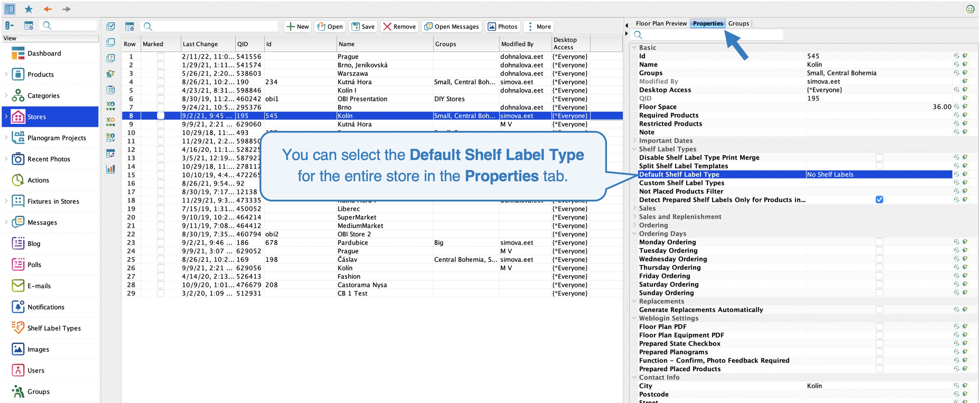980x403 pixels.
Task: Open the Products section icon
Action: coord(18,74)
